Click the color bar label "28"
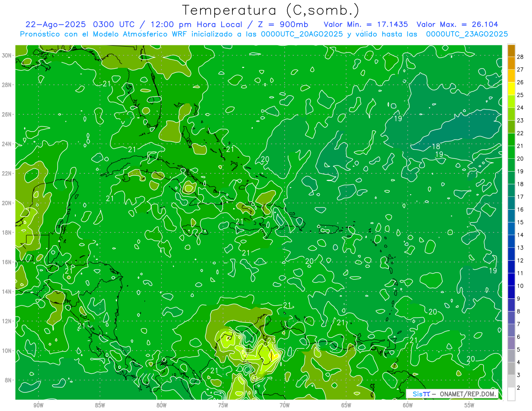This screenshot has width=532, height=411. click(x=520, y=57)
